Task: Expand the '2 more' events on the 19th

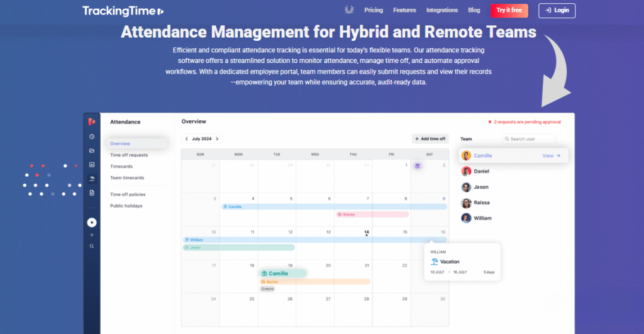Action: click(267, 289)
